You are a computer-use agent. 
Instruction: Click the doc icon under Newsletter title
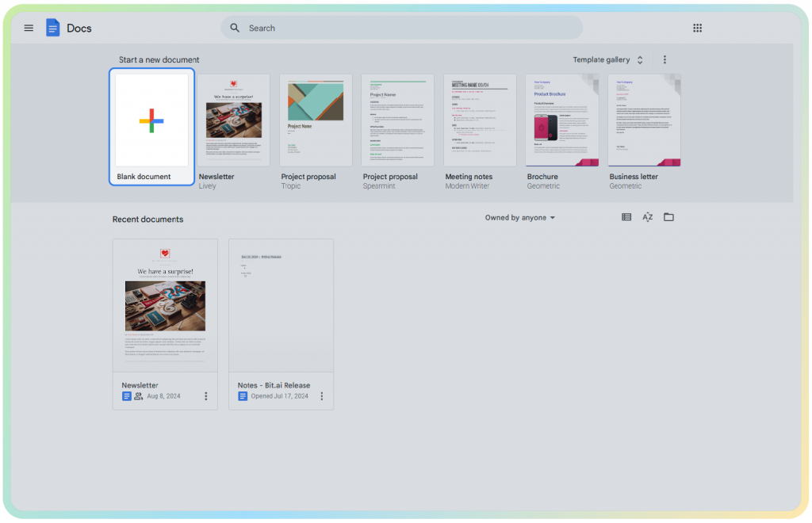(126, 396)
